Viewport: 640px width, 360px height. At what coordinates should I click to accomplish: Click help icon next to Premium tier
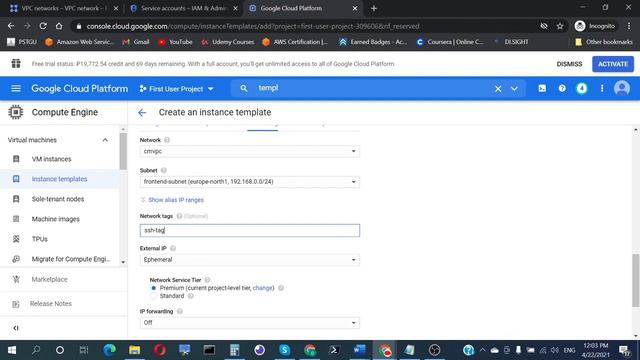pyautogui.click(x=281, y=288)
